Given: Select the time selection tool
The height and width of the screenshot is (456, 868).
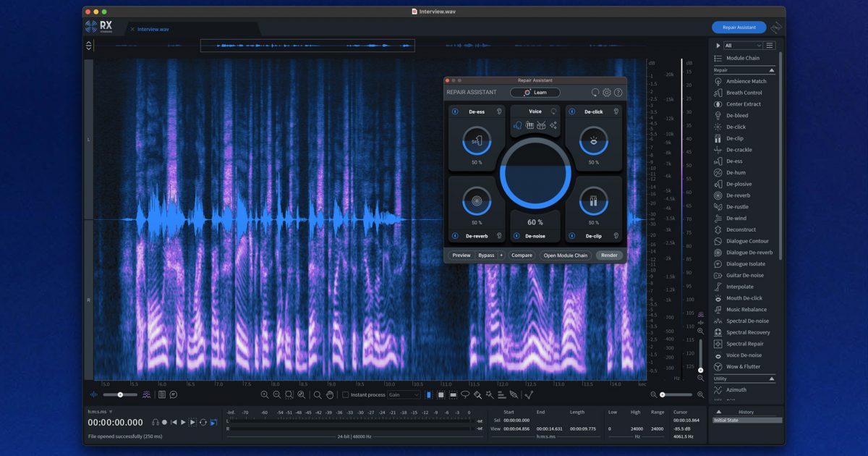Looking at the screenshot, I should tap(428, 394).
